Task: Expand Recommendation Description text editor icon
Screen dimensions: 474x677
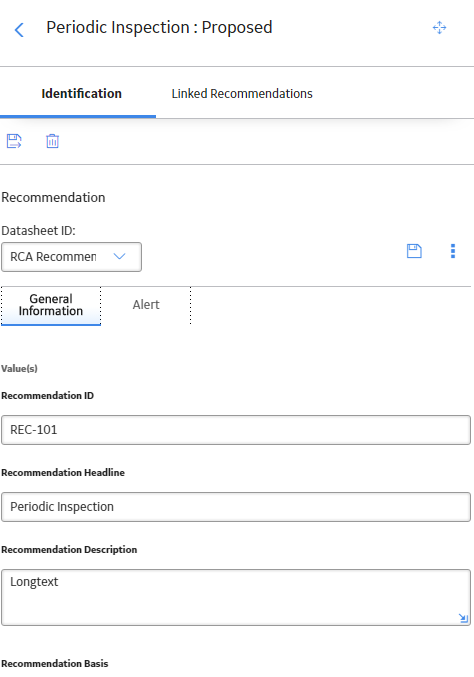Action: (x=463, y=618)
